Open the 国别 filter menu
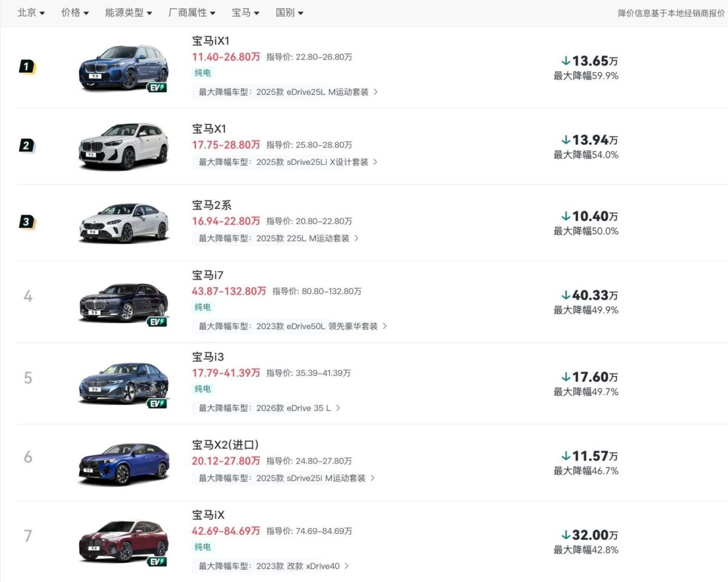The image size is (728, 582). 289,12
